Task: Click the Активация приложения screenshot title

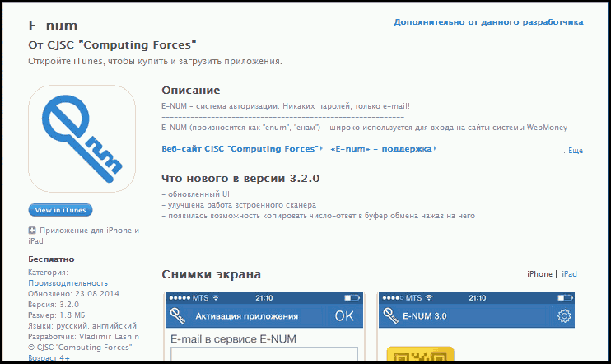Action: point(247,316)
